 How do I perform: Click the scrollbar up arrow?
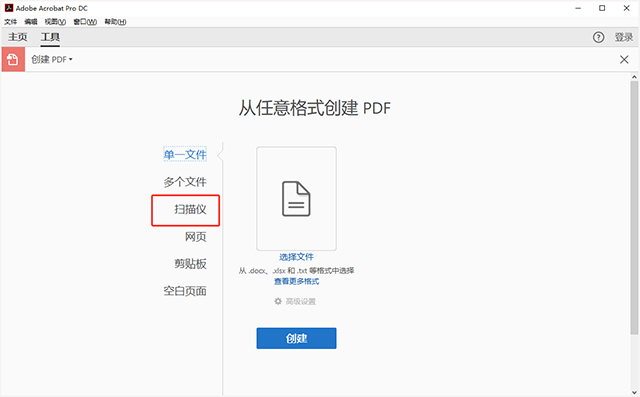click(x=634, y=77)
